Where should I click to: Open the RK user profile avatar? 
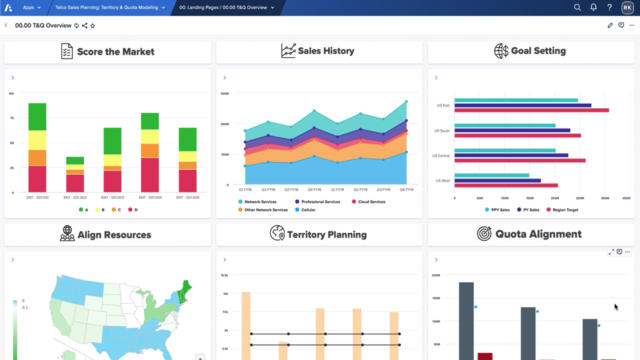[x=627, y=7]
